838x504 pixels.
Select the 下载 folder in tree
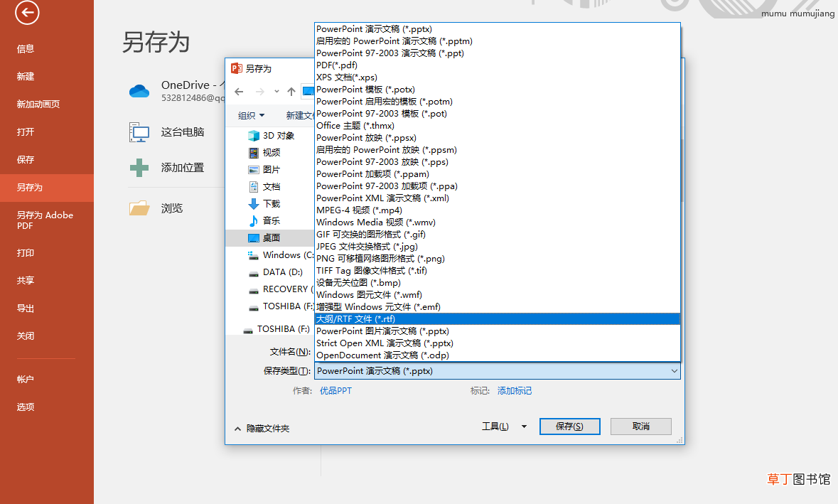[271, 204]
